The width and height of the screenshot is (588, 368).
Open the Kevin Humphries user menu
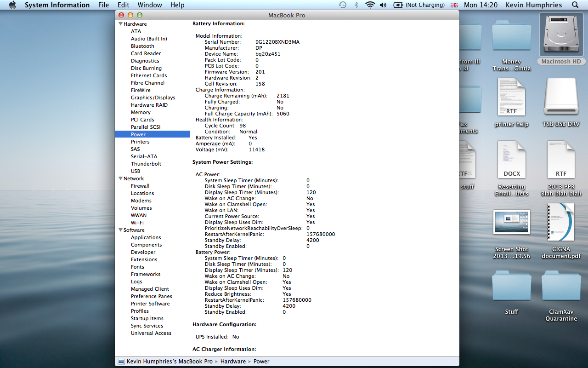pyautogui.click(x=533, y=5)
